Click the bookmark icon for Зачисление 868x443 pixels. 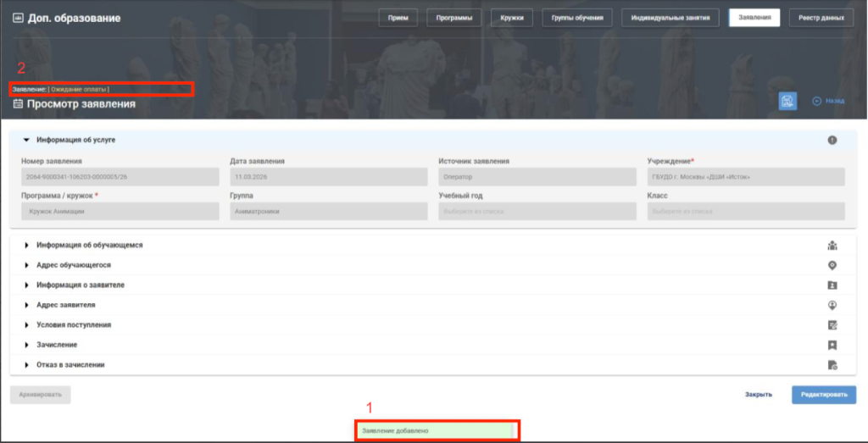[832, 345]
